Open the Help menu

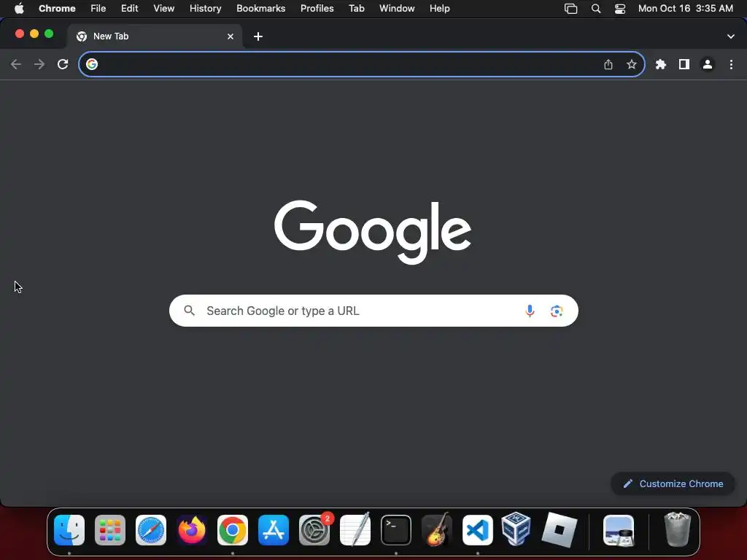point(439,9)
